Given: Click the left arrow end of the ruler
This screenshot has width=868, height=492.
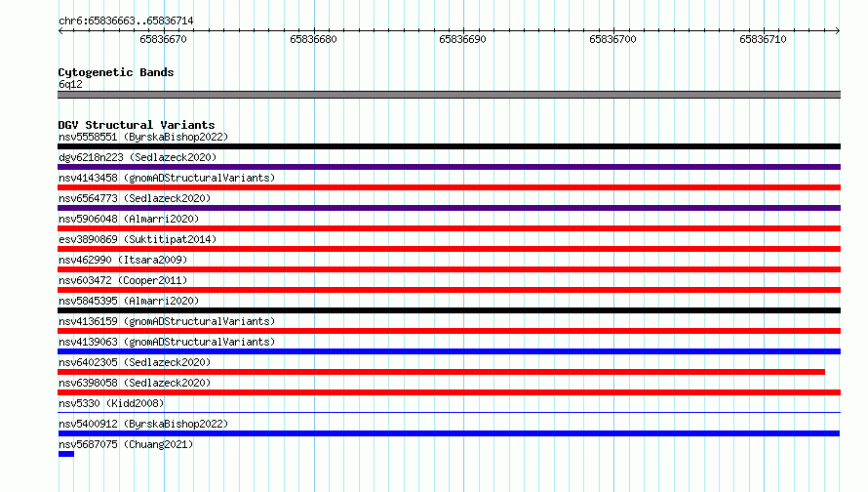Looking at the screenshot, I should (60, 30).
